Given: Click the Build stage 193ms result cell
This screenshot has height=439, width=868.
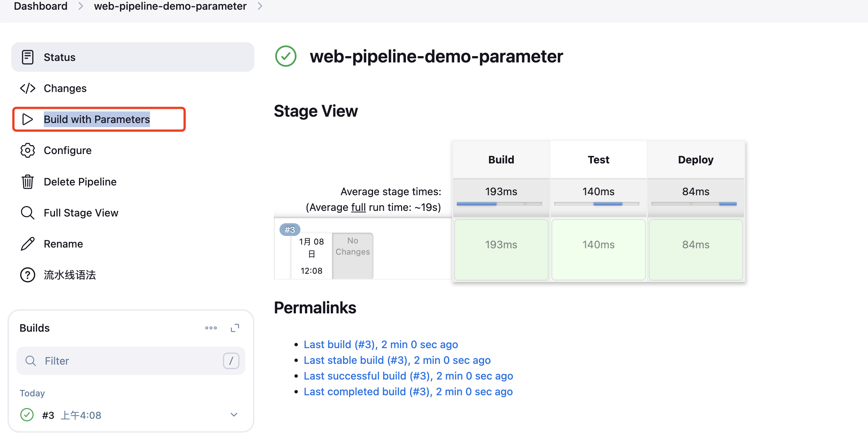Looking at the screenshot, I should click(501, 249).
